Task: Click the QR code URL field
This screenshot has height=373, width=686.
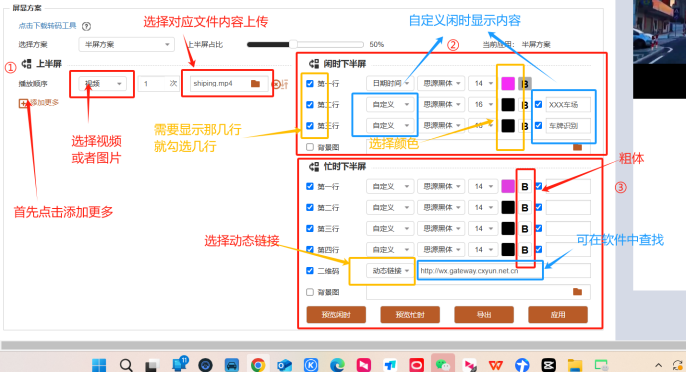Action: [x=504, y=271]
